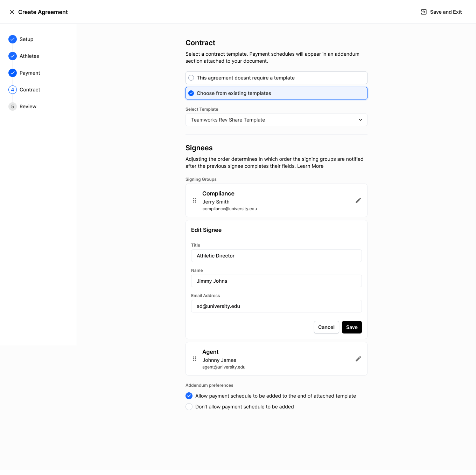Click the Athletes step checkmark icon

tap(13, 56)
